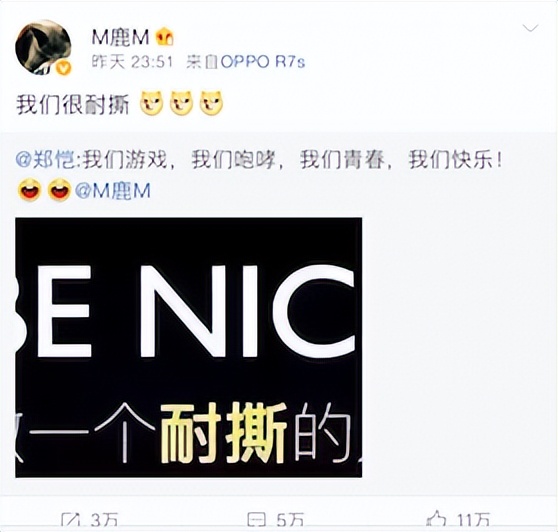Viewport: 558px width, 532px height.
Task: Click the M鹿M username at the top
Action: 120,37
